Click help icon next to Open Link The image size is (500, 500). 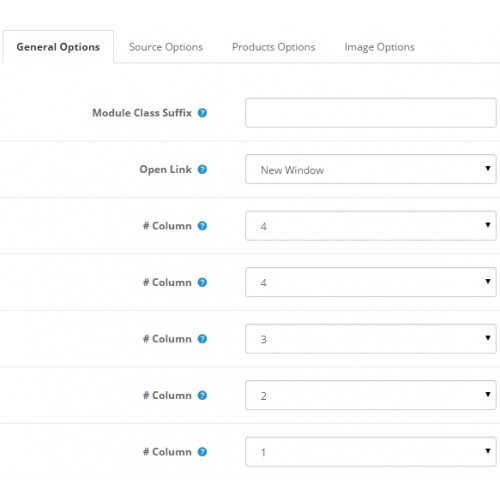point(202,169)
